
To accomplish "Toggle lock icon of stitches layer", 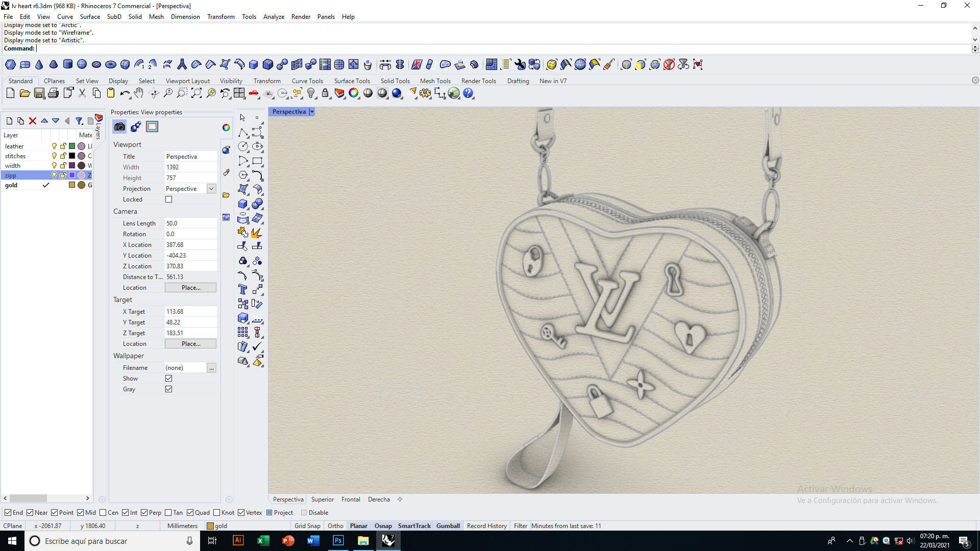I will (x=63, y=156).
